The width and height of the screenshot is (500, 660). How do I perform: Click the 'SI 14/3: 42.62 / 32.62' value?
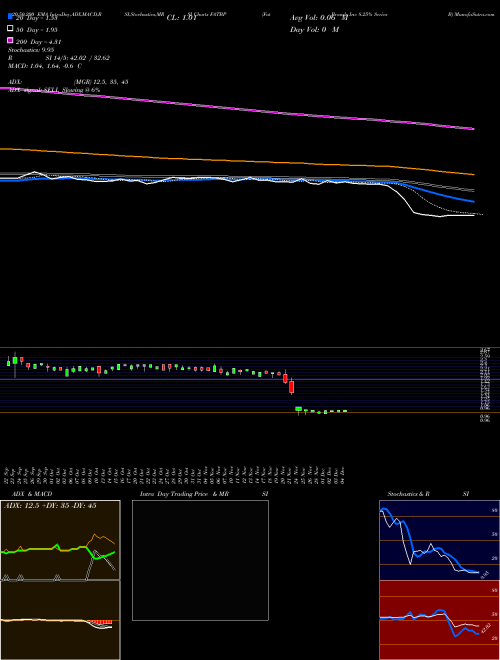(x=78, y=58)
